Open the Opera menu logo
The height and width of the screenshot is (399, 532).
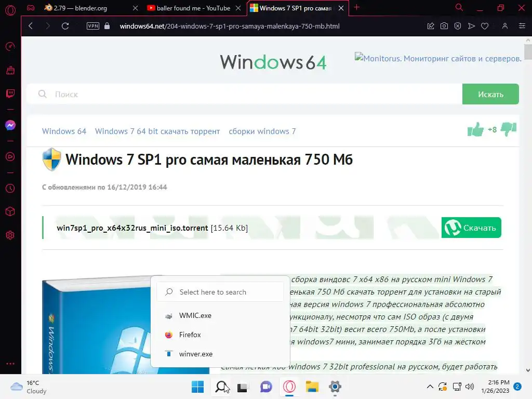point(10,10)
